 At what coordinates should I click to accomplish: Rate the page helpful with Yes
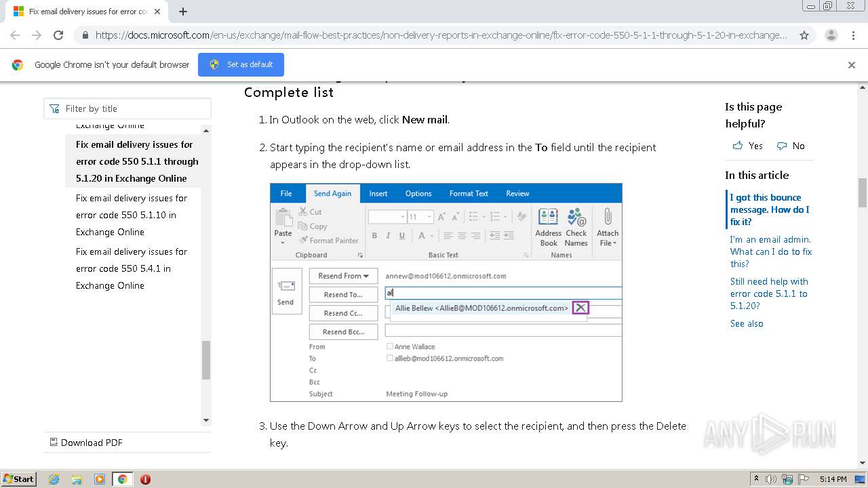coord(748,146)
